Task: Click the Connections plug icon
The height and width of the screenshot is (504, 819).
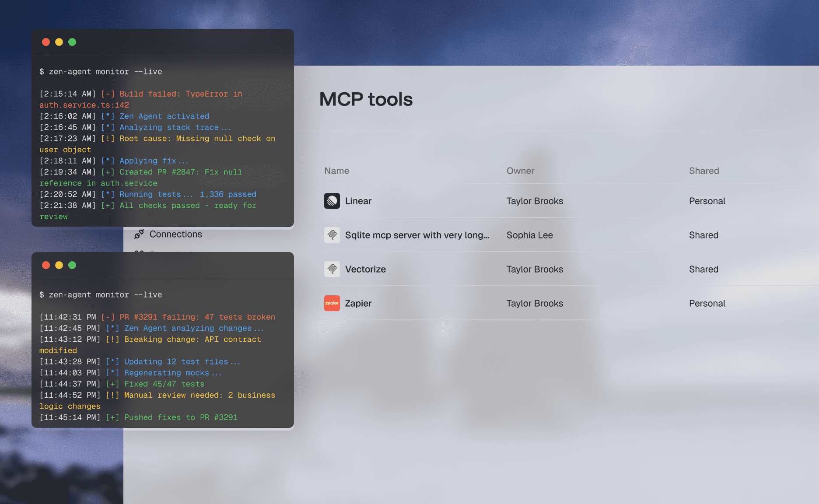Action: (139, 234)
